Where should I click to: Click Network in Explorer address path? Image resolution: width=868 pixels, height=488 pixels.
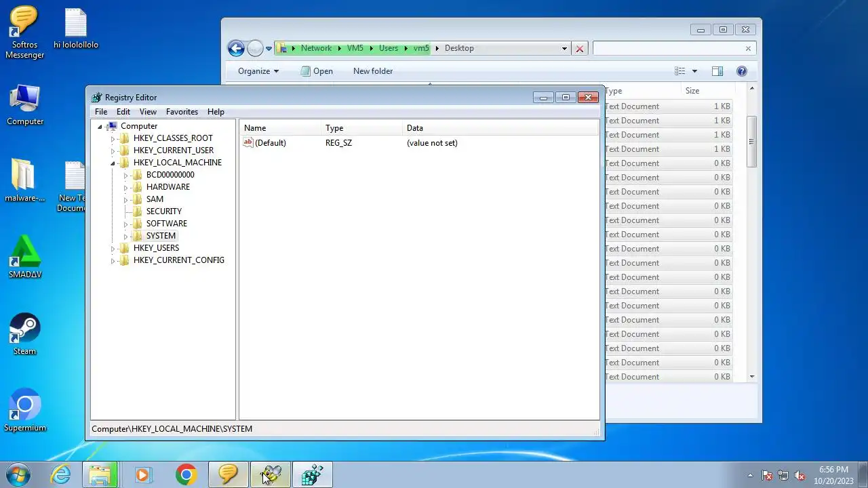click(x=316, y=48)
